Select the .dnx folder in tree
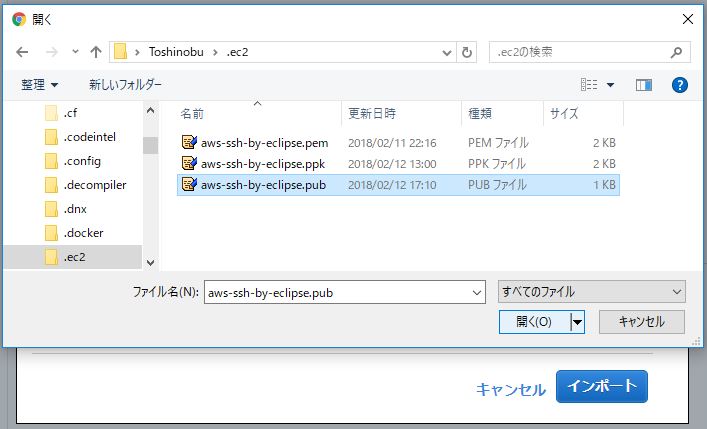Image resolution: width=707 pixels, height=429 pixels. click(75, 209)
